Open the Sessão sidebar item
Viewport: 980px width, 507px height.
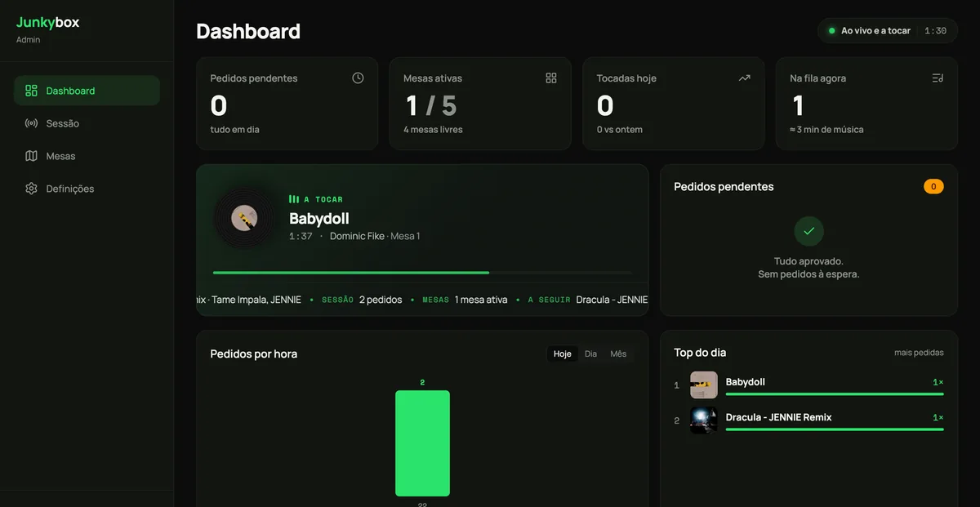tap(87, 123)
